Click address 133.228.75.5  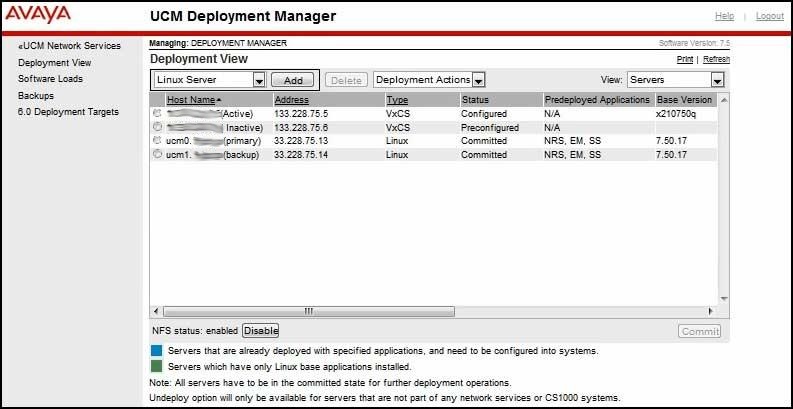[301, 114]
